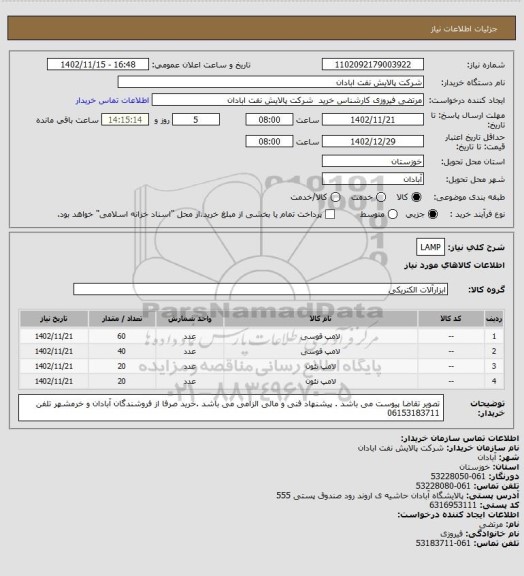Click the contact phone 53228080-061
Image resolution: width=524 pixels, height=576 pixels.
[443, 486]
